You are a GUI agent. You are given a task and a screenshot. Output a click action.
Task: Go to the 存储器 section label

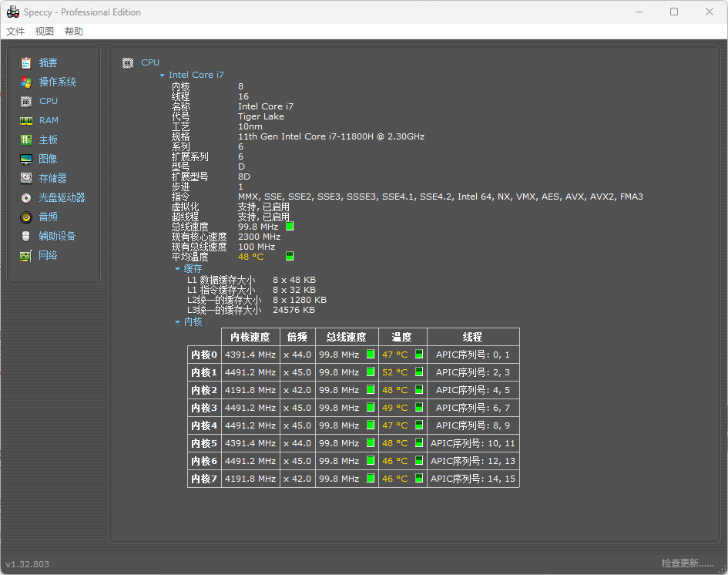(x=53, y=178)
